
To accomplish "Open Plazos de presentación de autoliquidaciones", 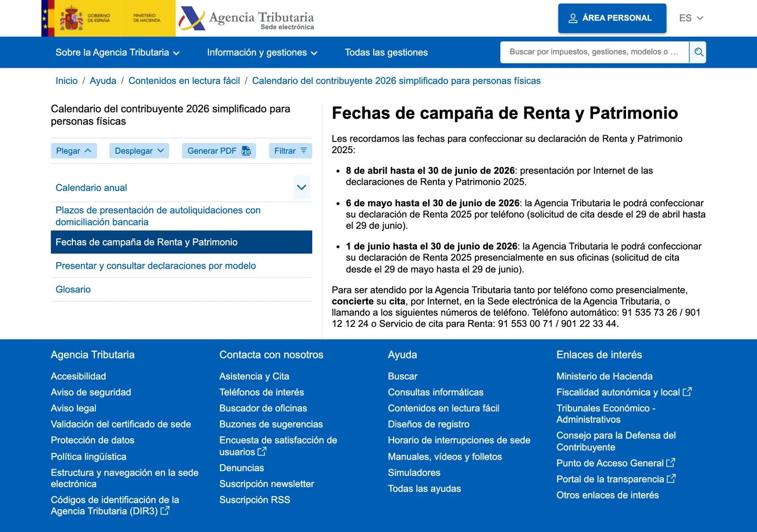I will (158, 216).
